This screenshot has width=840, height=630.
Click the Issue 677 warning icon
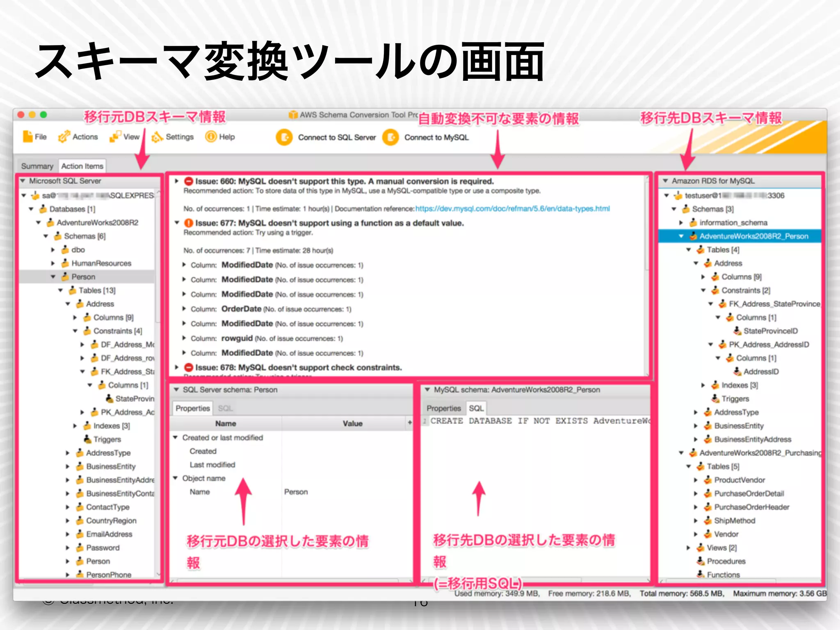[189, 223]
